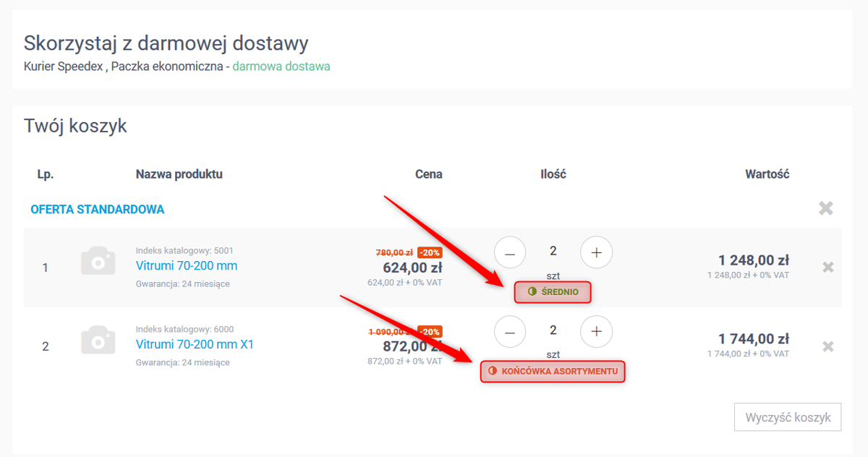Click quantity field of first product
Image resolution: width=868 pixels, height=457 pixels.
553,252
